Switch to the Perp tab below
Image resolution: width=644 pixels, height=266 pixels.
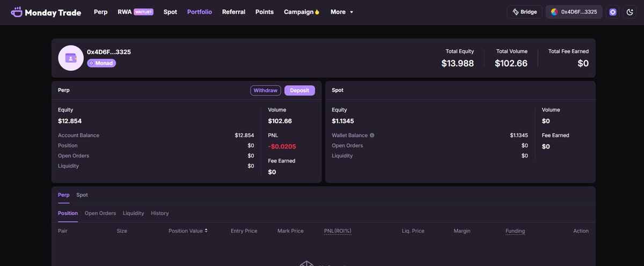[63, 195]
